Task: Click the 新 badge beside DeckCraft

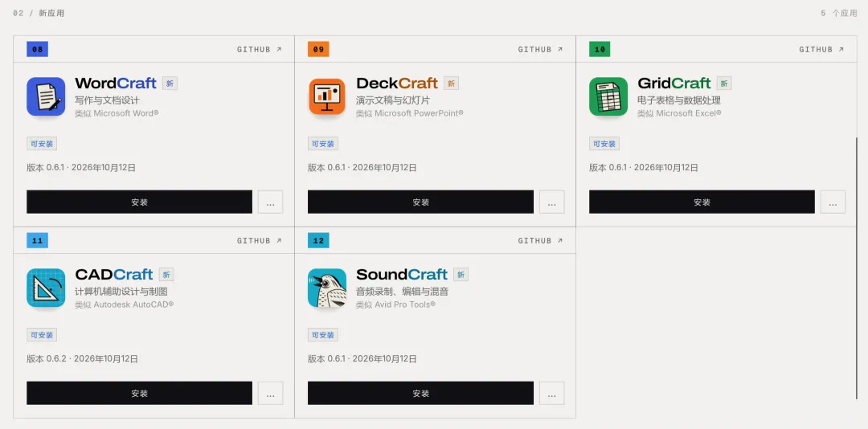Action: (x=451, y=84)
